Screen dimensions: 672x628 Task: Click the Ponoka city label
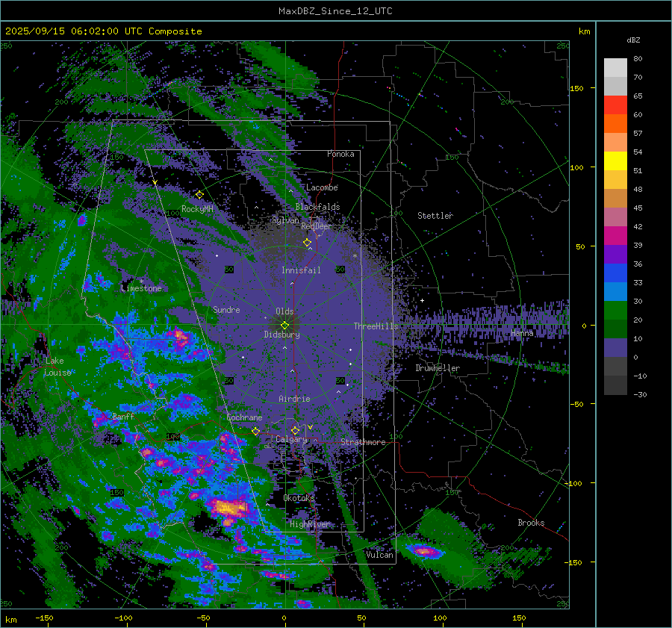point(340,154)
